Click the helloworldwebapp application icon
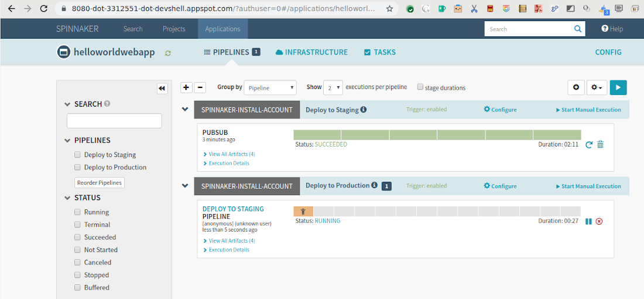The height and width of the screenshot is (299, 644). tap(64, 52)
